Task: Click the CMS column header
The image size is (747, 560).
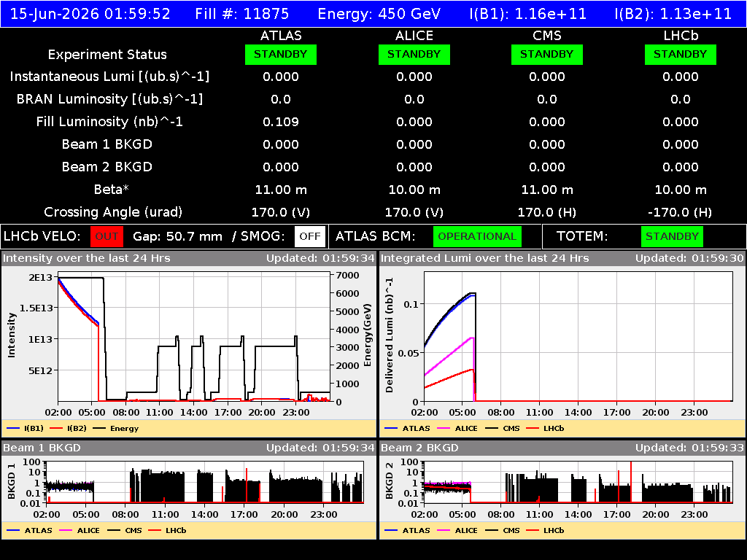Action: pyautogui.click(x=547, y=36)
